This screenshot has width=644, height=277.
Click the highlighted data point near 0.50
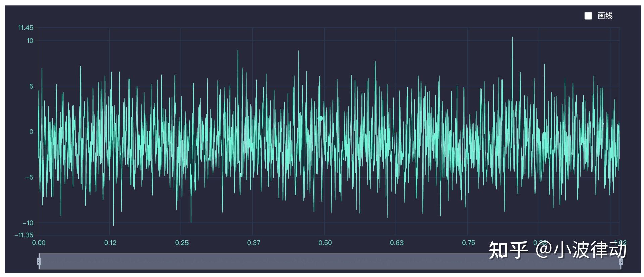[x=320, y=118]
